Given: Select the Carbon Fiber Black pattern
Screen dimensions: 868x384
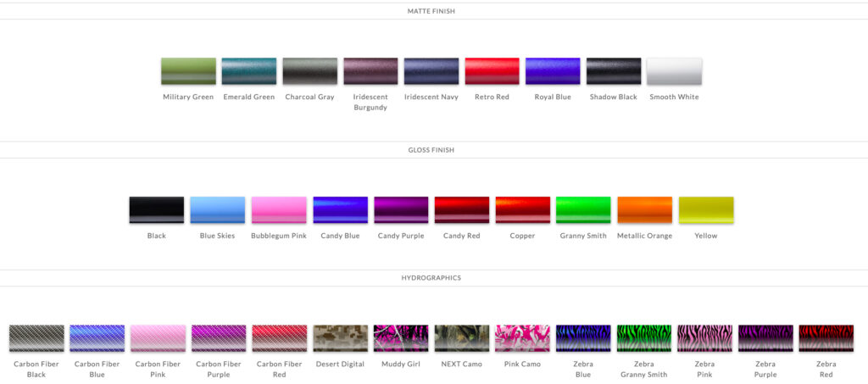Looking at the screenshot, I should coord(36,338).
